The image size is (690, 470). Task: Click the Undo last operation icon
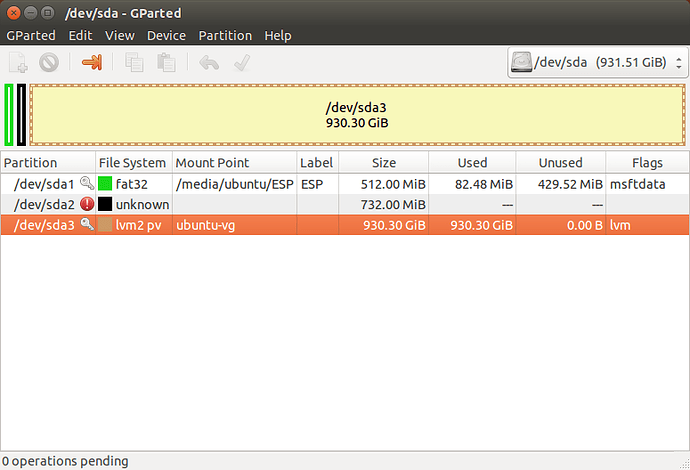coord(209,62)
